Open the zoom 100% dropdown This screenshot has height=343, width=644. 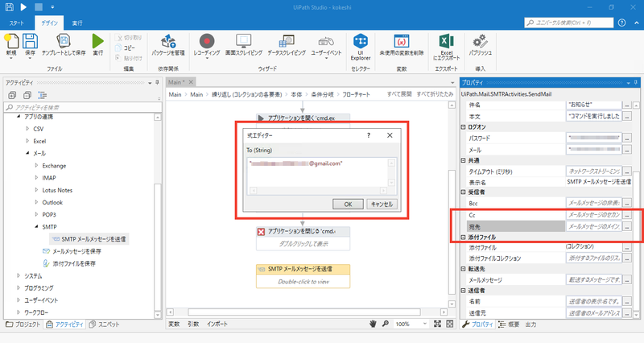pyautogui.click(x=425, y=324)
